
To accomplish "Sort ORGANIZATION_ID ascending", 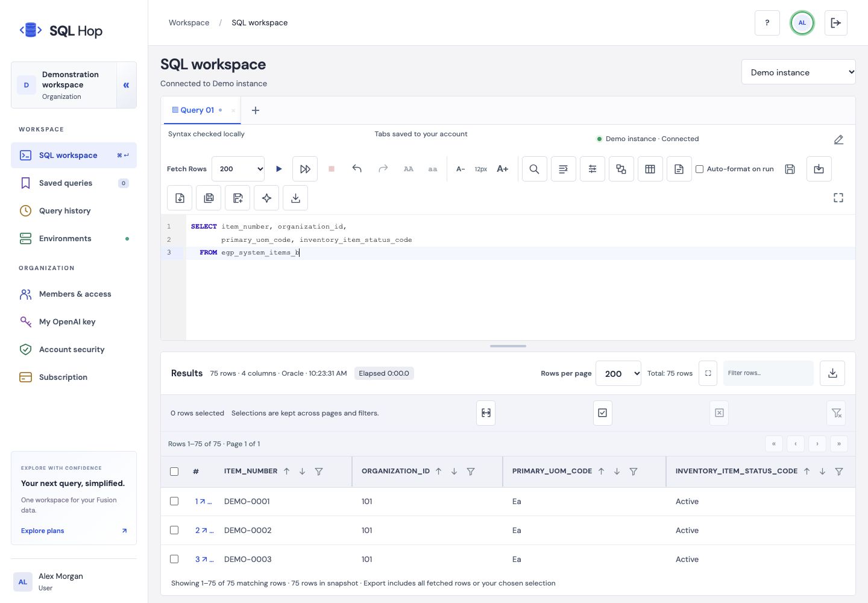I will pos(438,472).
